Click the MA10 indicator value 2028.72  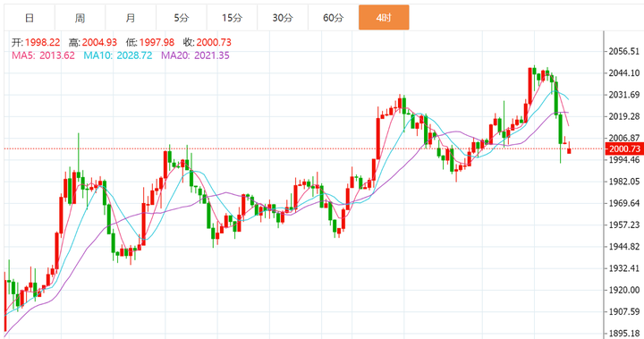[134, 55]
